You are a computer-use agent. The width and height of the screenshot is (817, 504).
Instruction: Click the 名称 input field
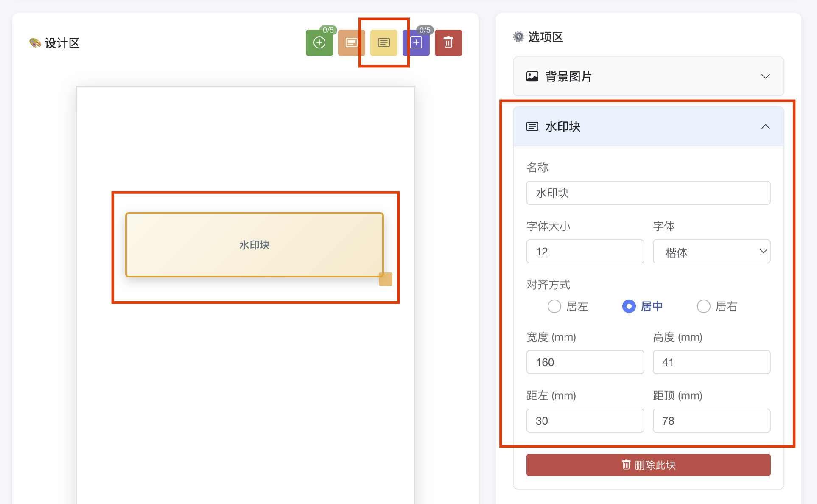[648, 193]
